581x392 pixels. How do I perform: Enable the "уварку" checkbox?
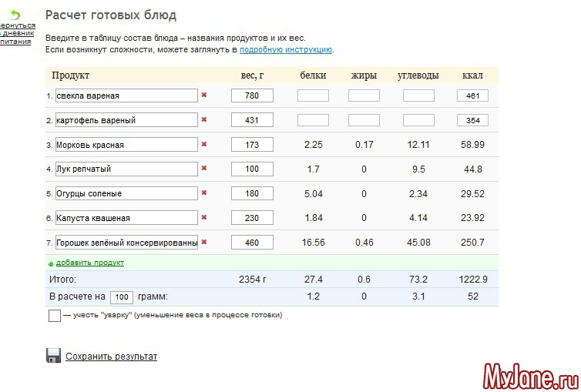(x=54, y=316)
